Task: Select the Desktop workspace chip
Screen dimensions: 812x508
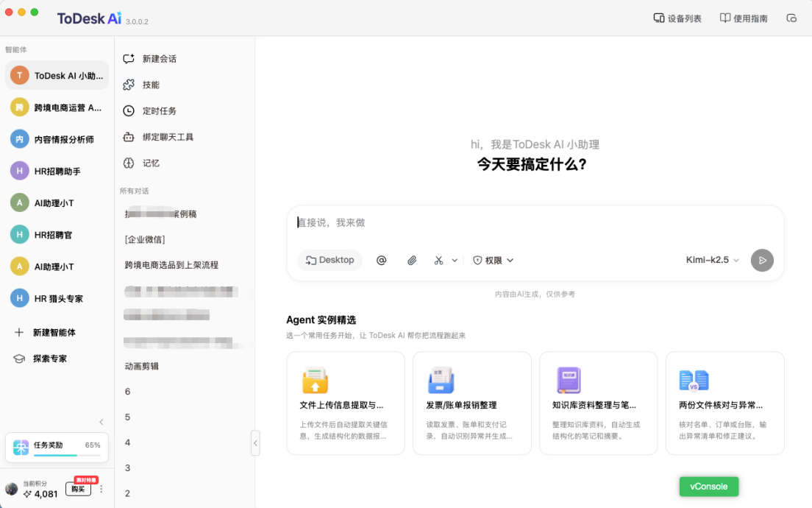Action: [x=330, y=260]
